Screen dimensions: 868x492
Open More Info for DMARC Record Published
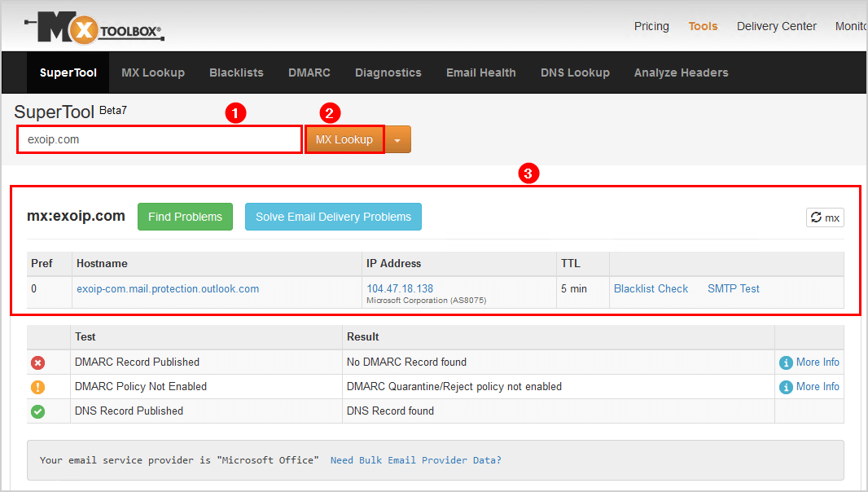pyautogui.click(x=818, y=362)
